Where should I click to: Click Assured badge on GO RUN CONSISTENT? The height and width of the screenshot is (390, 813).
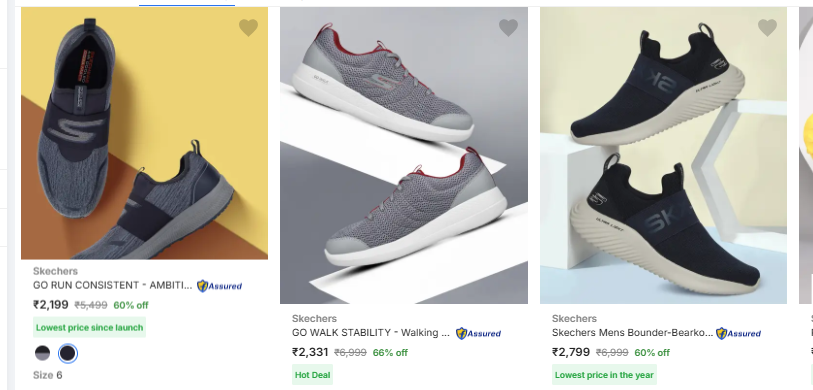point(219,286)
